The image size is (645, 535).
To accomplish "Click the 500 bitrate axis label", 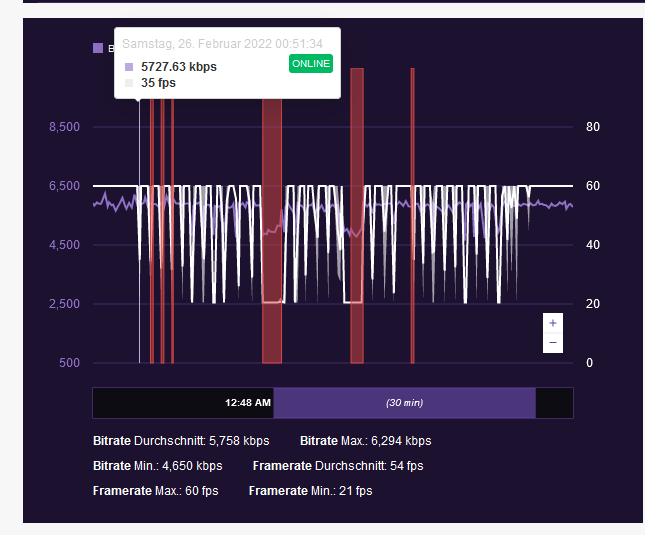I will click(70, 363).
